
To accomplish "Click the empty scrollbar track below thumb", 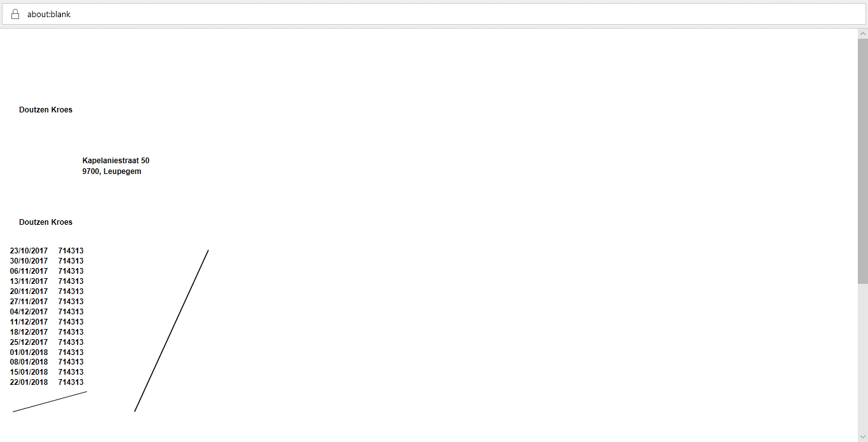I will (x=863, y=358).
